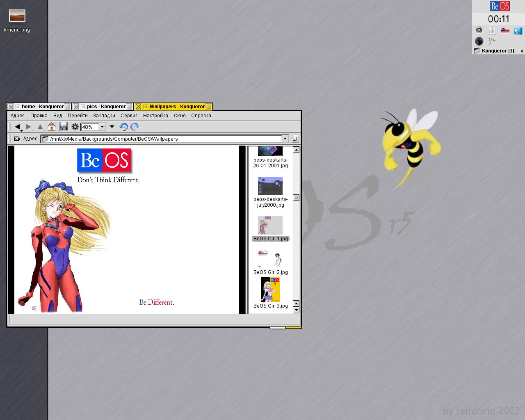Close the home - Konqueror window via its X
Screen dimensions: 525x420
click(x=11, y=107)
